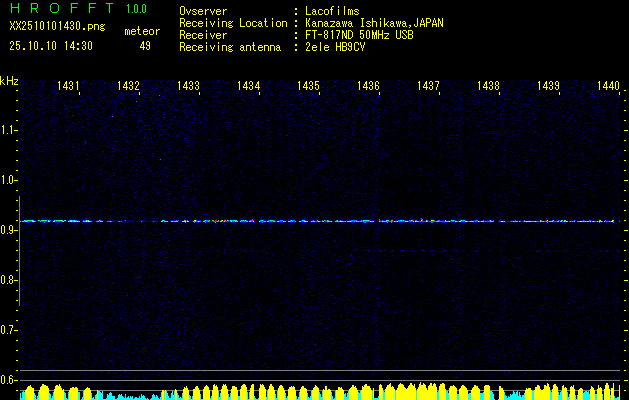Click the 1435 time marker
The image size is (629, 400).
click(x=308, y=87)
